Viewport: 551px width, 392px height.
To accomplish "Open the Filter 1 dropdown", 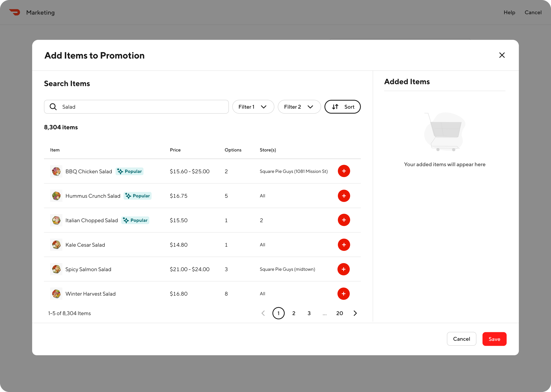I will coord(253,107).
